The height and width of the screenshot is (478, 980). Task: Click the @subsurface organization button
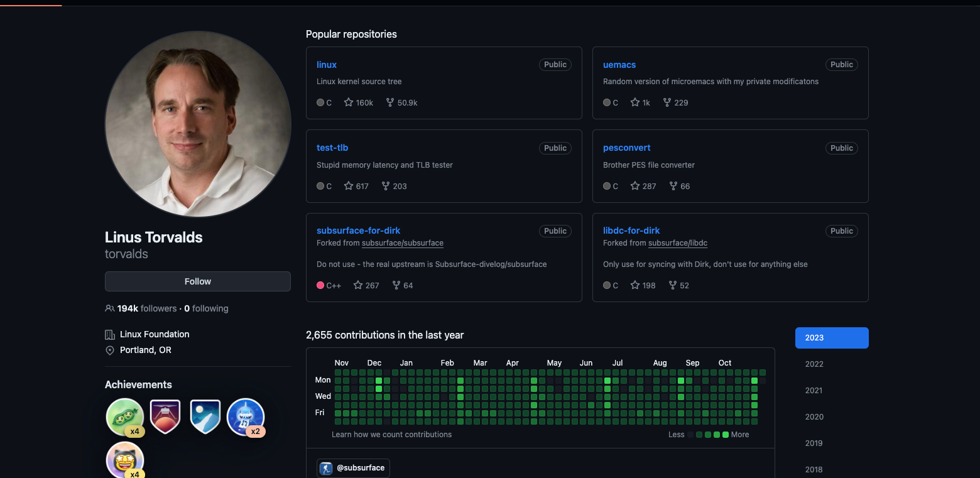coord(353,468)
